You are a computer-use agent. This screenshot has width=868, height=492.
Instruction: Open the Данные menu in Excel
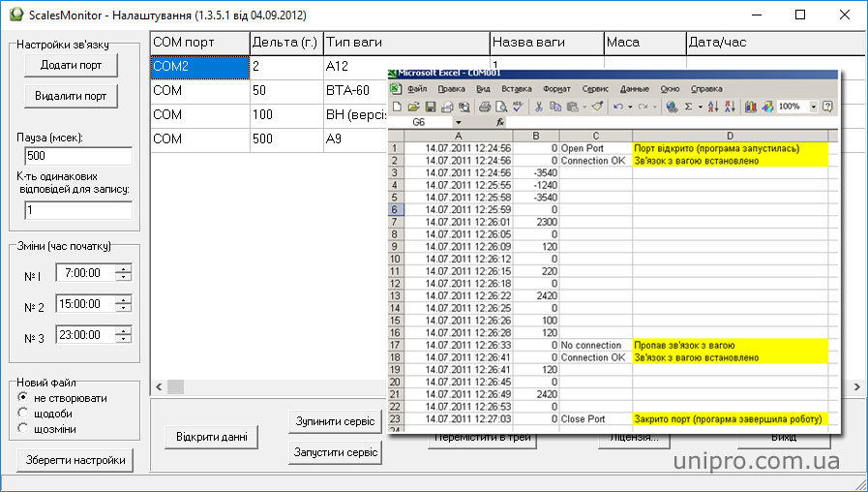click(x=635, y=89)
